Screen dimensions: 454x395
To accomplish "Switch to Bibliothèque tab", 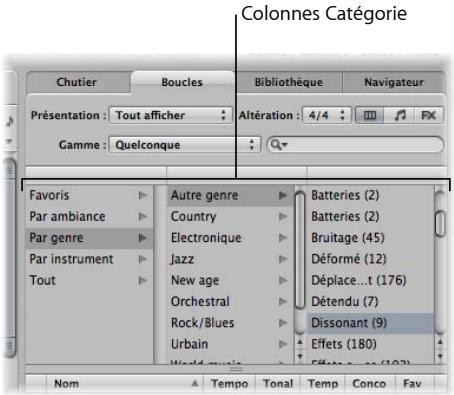I will tap(289, 82).
